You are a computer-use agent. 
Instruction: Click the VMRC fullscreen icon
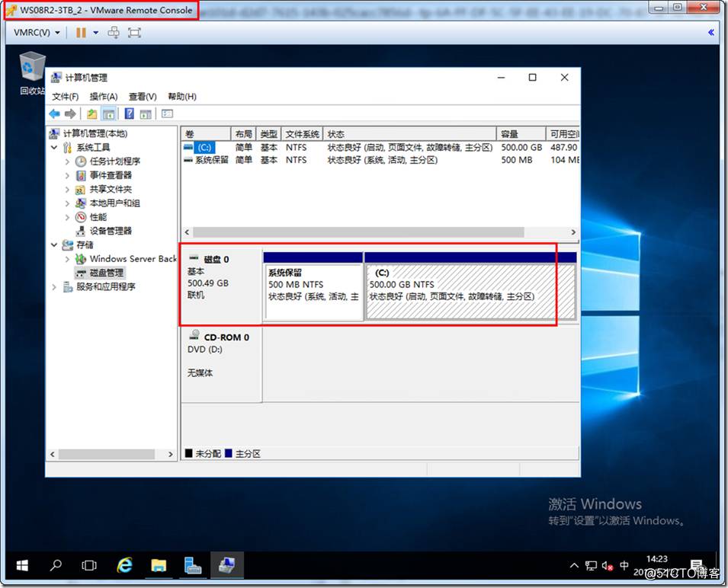(x=135, y=33)
